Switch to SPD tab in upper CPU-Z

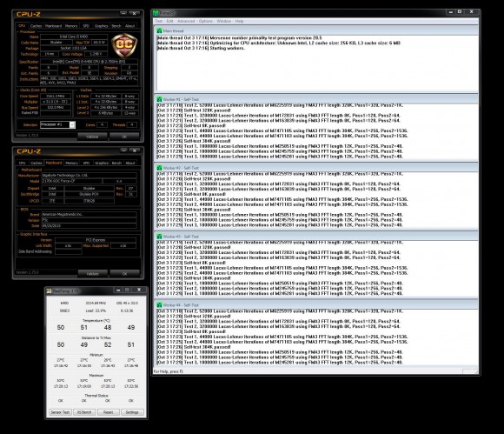click(x=86, y=26)
